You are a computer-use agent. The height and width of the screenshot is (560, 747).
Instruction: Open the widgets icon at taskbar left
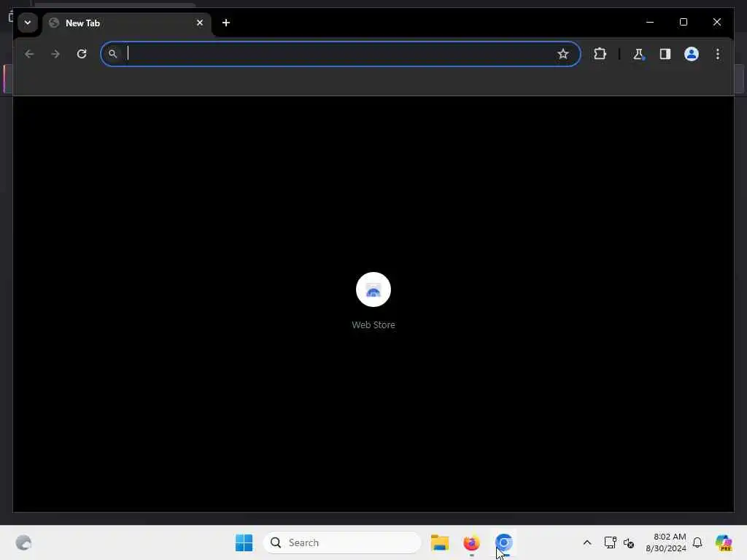(23, 542)
